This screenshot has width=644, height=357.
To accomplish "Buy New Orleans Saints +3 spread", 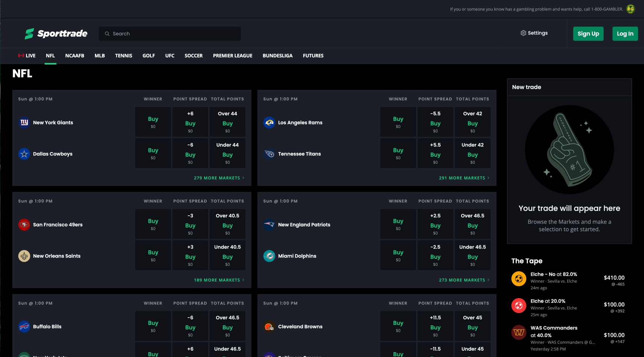I will point(190,255).
